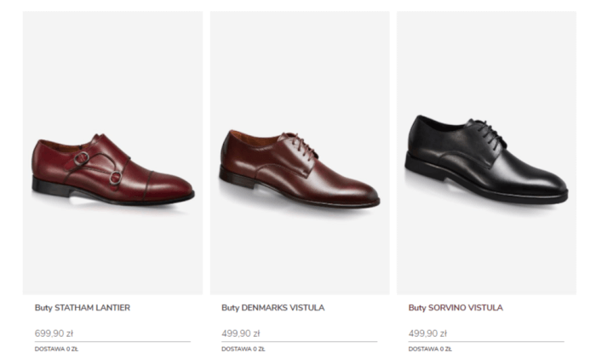Click the divider line below the 699,90 zł price
This screenshot has width=596, height=364.
[112, 341]
